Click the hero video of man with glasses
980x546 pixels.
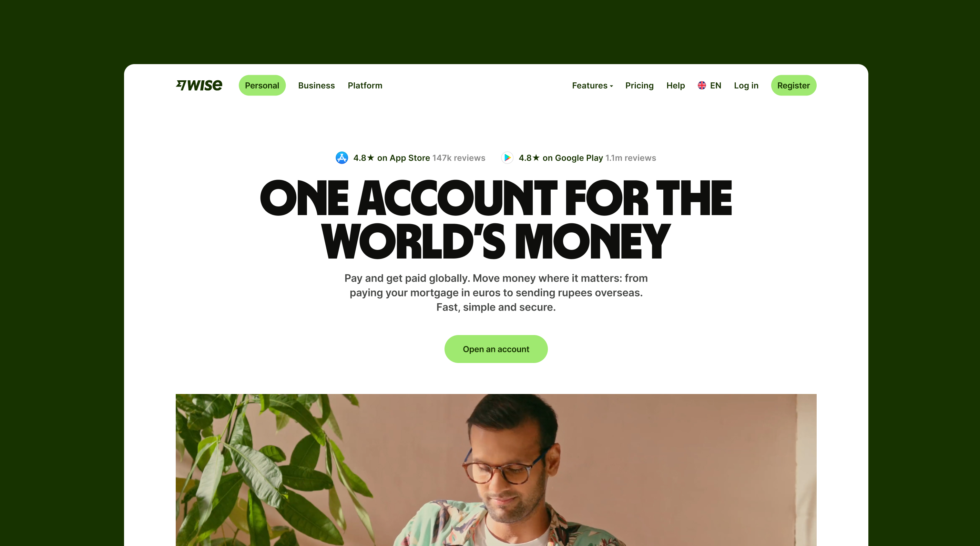[x=496, y=470]
